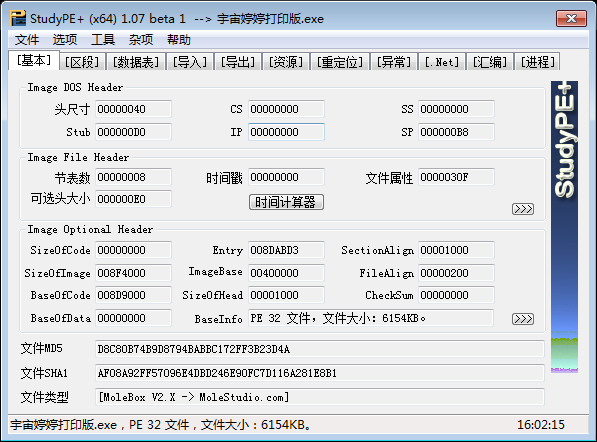This screenshot has width=597, height=442.
Task: Open the [导出] tab
Action: click(238, 62)
